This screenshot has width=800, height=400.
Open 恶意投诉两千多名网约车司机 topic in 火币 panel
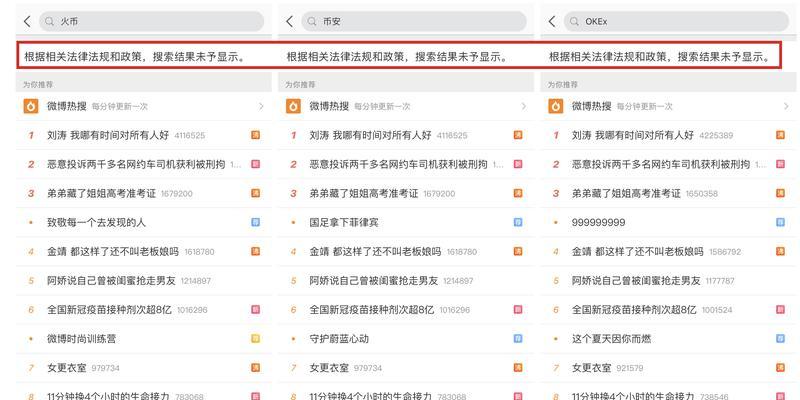(x=136, y=164)
